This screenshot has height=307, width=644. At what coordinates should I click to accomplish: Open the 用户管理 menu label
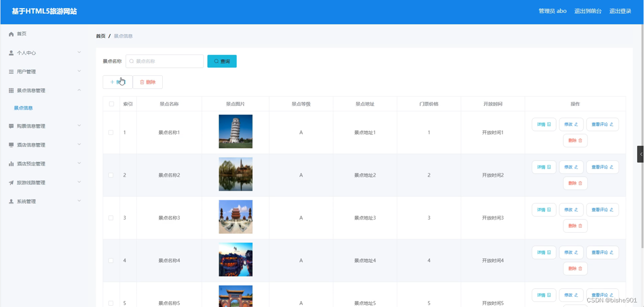coord(26,72)
